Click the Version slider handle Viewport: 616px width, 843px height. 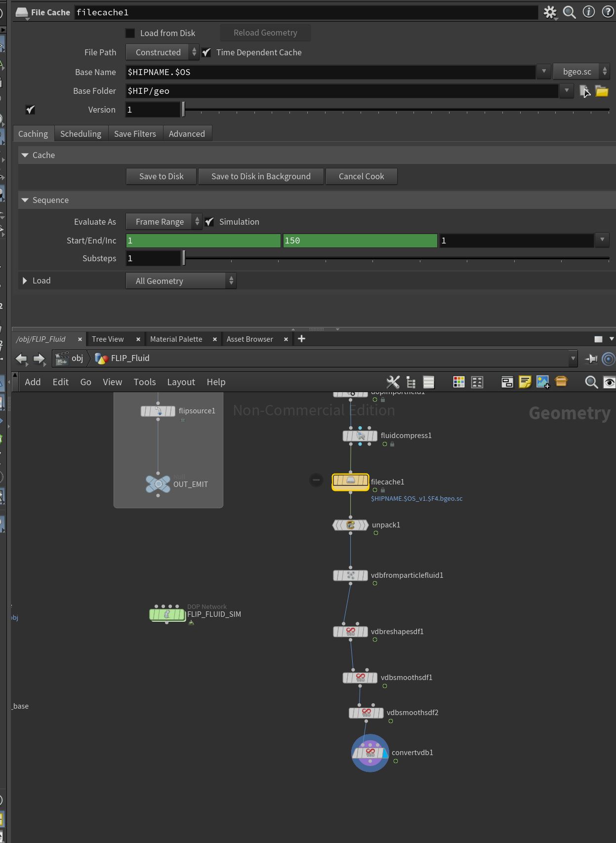point(184,109)
